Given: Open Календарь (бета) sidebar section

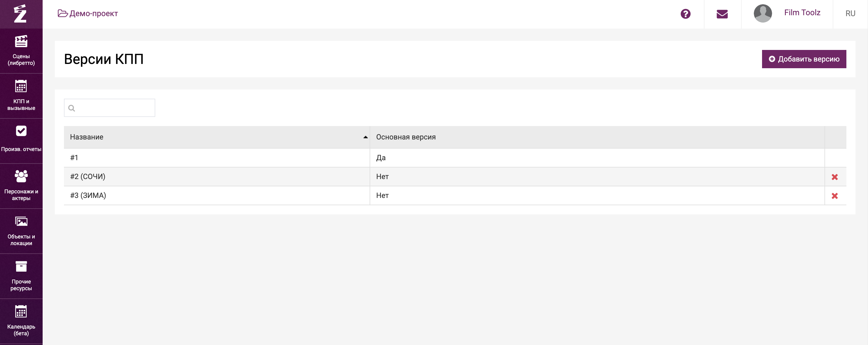Looking at the screenshot, I should [21, 321].
